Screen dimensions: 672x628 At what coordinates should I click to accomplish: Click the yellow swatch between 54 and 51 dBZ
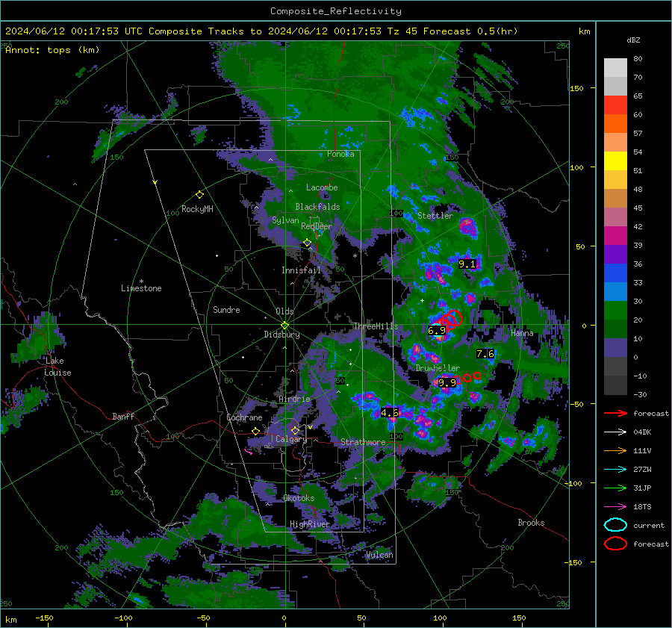(x=615, y=161)
